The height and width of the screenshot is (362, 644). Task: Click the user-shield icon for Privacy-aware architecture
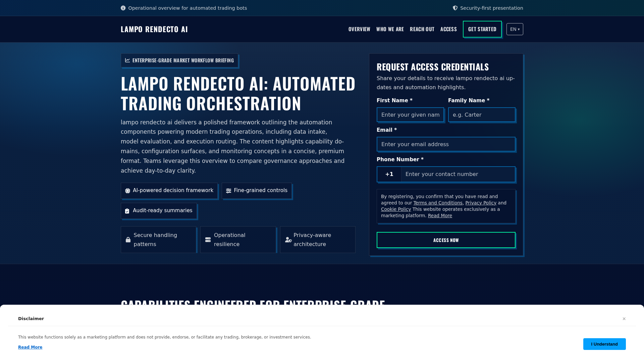[288, 240]
